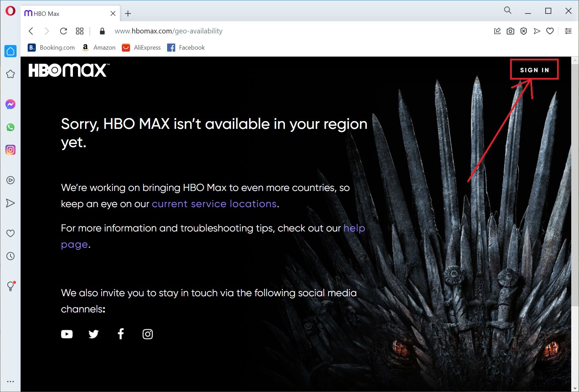579x392 pixels.
Task: Search in open tabs
Action: tap(507, 10)
